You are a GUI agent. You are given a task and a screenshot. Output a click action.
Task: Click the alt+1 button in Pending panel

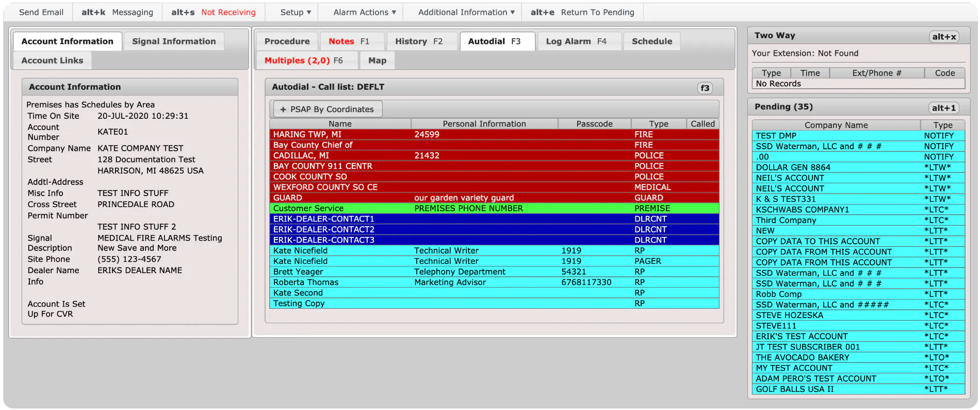pos(944,108)
